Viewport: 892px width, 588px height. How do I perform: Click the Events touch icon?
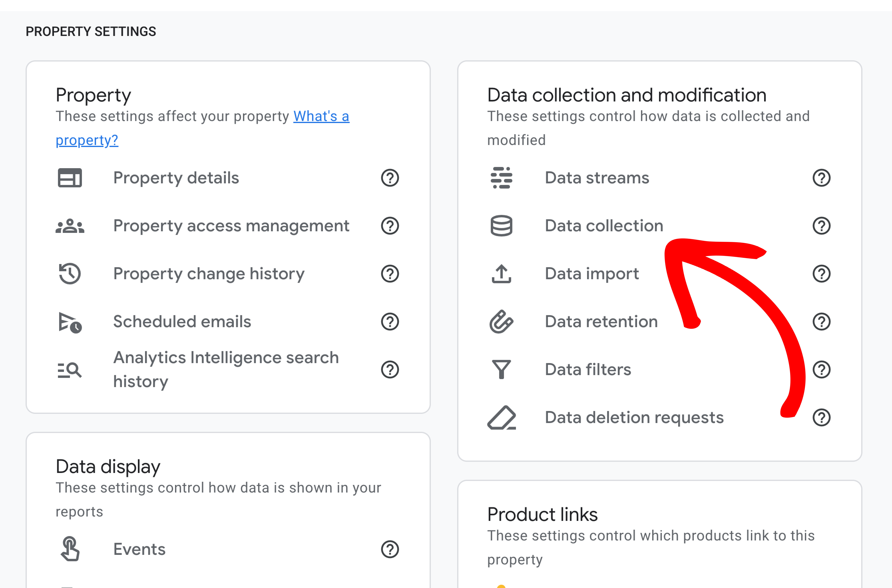(70, 549)
